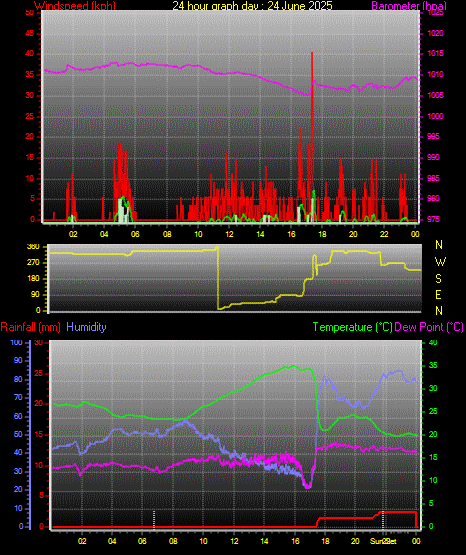Select humidity axis value 50
466x555 pixels.
[x=18, y=435]
